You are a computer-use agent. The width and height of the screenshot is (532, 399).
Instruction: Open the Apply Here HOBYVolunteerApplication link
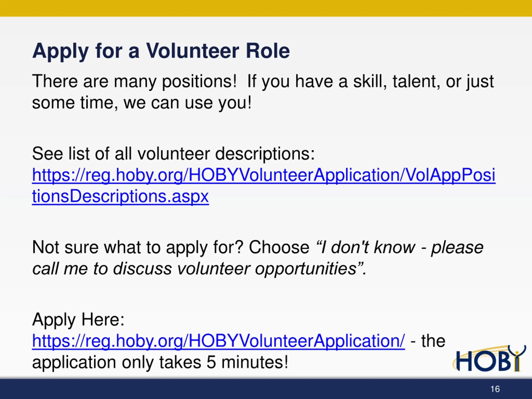(218, 341)
